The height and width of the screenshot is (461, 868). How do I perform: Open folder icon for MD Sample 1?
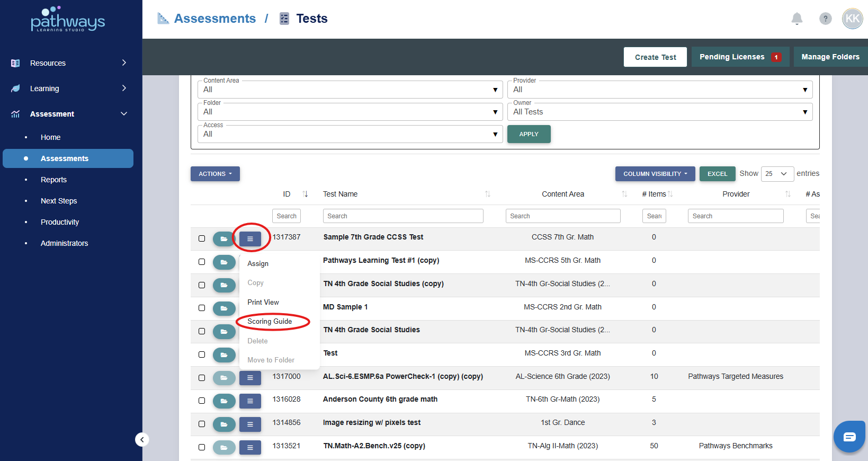tap(224, 308)
